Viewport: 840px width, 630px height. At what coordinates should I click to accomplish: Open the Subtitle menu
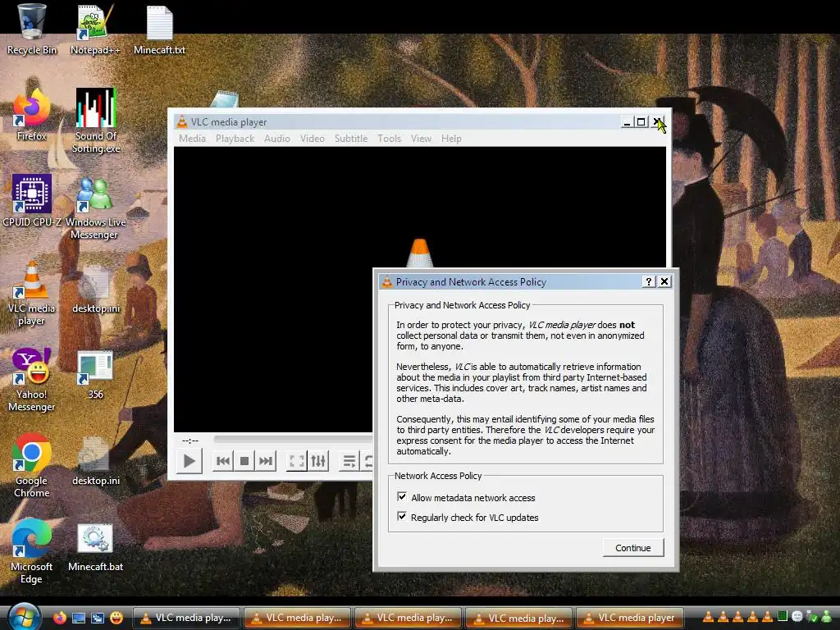pyautogui.click(x=351, y=138)
